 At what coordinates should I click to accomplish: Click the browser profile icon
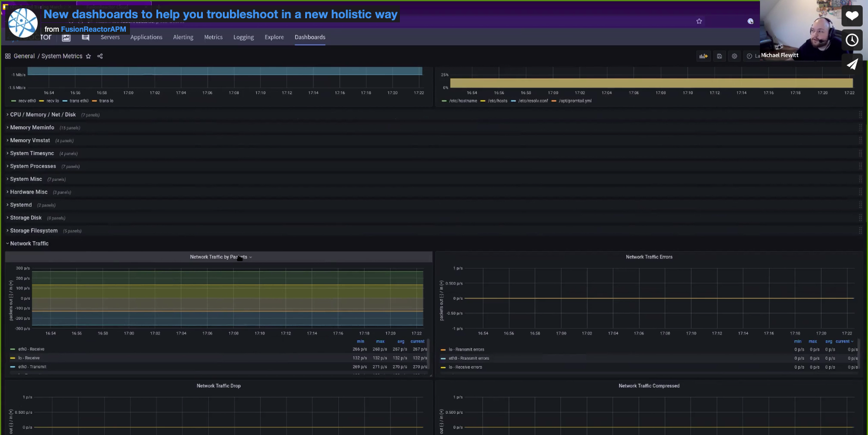click(750, 21)
